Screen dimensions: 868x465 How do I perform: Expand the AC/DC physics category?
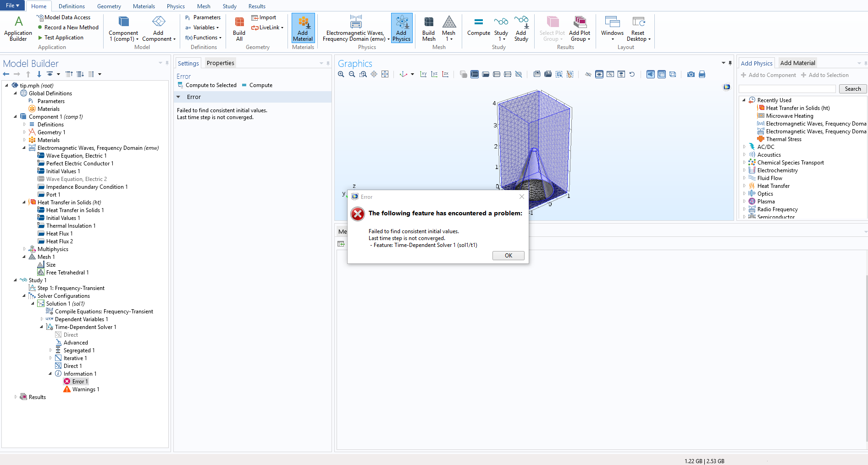point(744,147)
